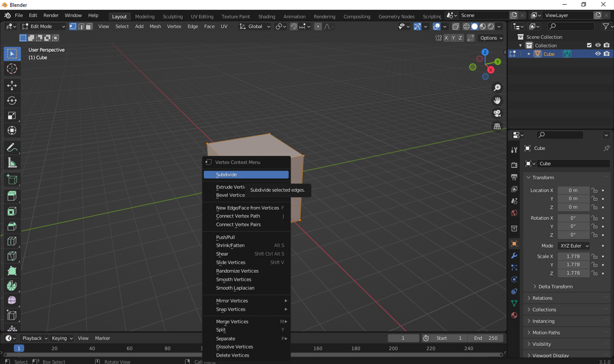Expand Cube in outliner
This screenshot has width=614, height=364.
pos(529,54)
